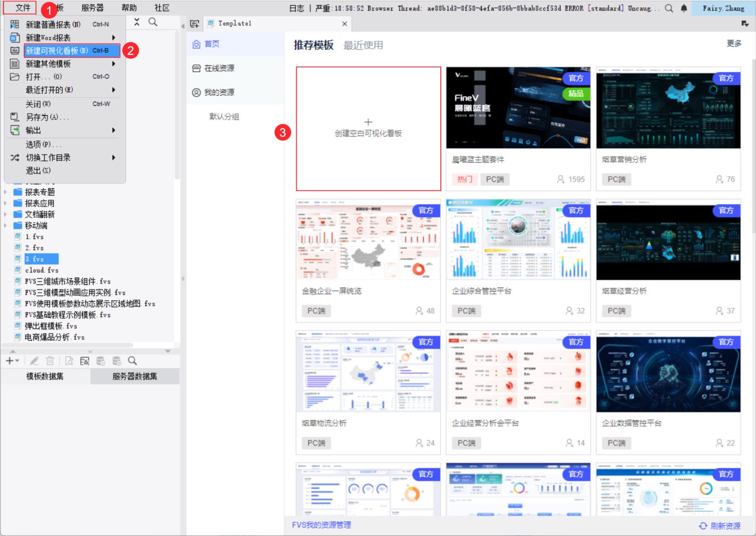The height and width of the screenshot is (536, 756).
Task: Click the new dashboard icon left of Template1
Action: [x=195, y=24]
